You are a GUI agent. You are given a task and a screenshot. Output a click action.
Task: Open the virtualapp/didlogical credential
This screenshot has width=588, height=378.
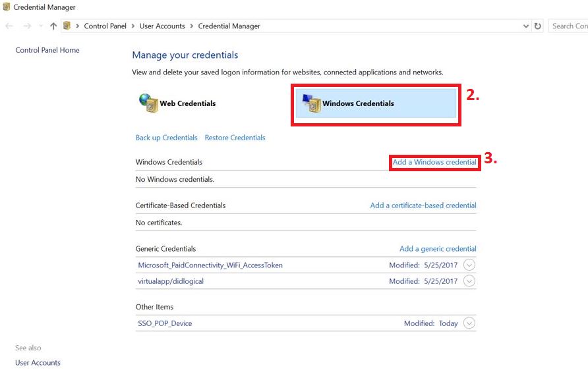click(171, 281)
